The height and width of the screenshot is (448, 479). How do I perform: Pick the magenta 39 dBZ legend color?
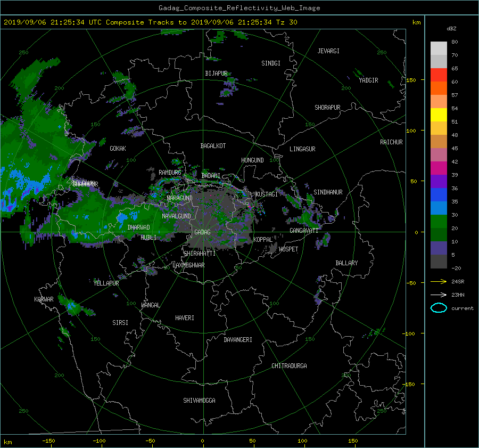(439, 168)
